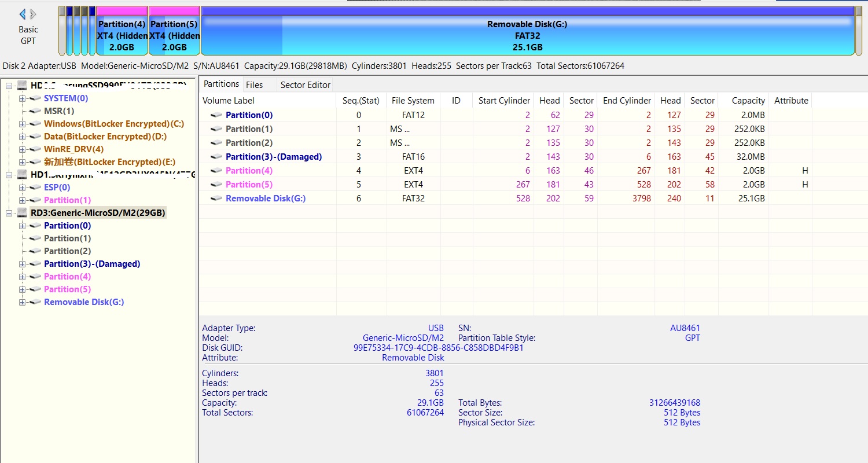
Task: Click the drive icon beside Partition(0) in the table
Action: point(216,115)
